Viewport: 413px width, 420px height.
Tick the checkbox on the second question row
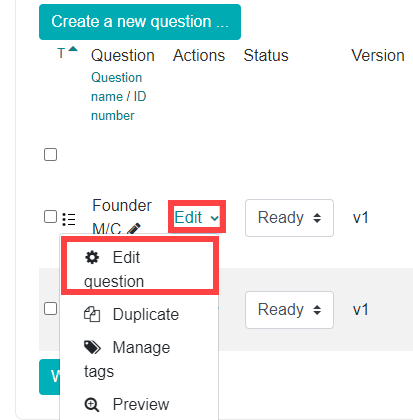click(50, 309)
